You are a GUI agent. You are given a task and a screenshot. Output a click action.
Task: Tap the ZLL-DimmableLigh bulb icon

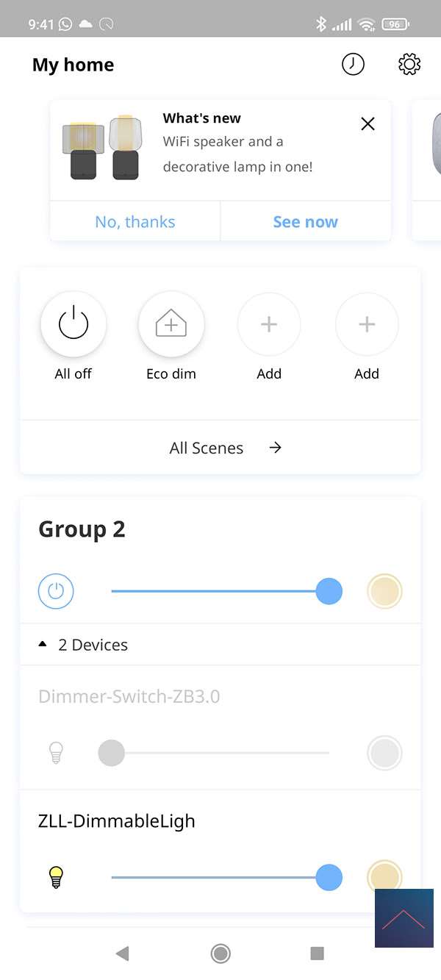pyautogui.click(x=56, y=877)
